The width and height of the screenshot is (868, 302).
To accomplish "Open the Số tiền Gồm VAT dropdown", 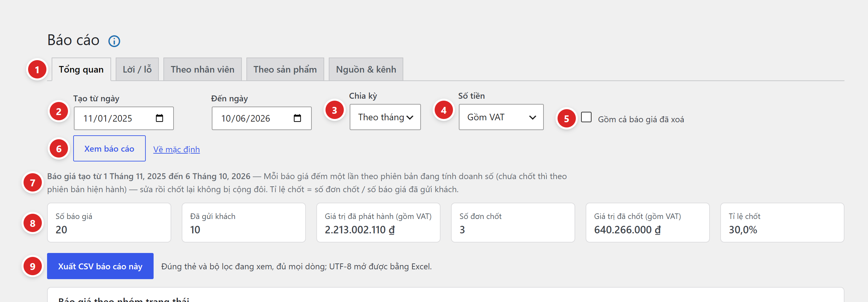I will [x=501, y=117].
